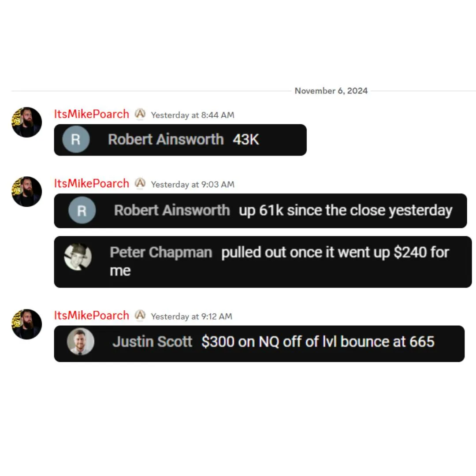Open ItsMikePoarch username on the 9:03 AM post
This screenshot has height=476, width=476.
coord(91,183)
